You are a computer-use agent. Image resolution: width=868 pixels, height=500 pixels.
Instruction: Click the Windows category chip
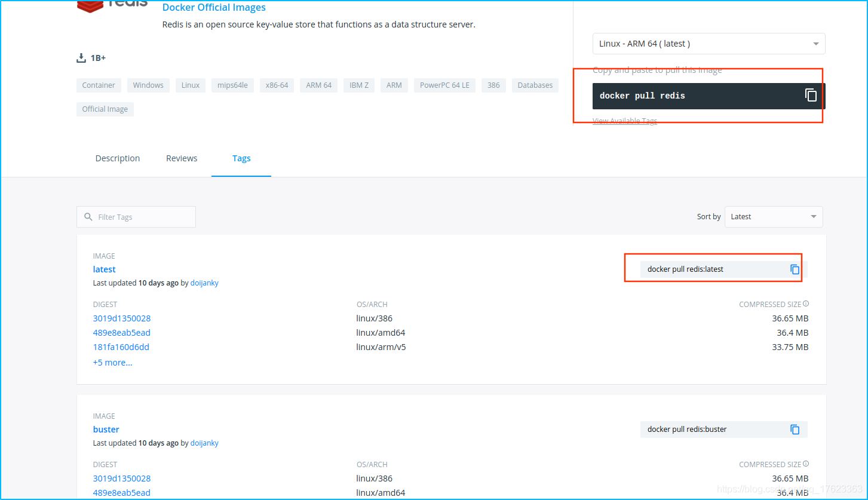(148, 85)
